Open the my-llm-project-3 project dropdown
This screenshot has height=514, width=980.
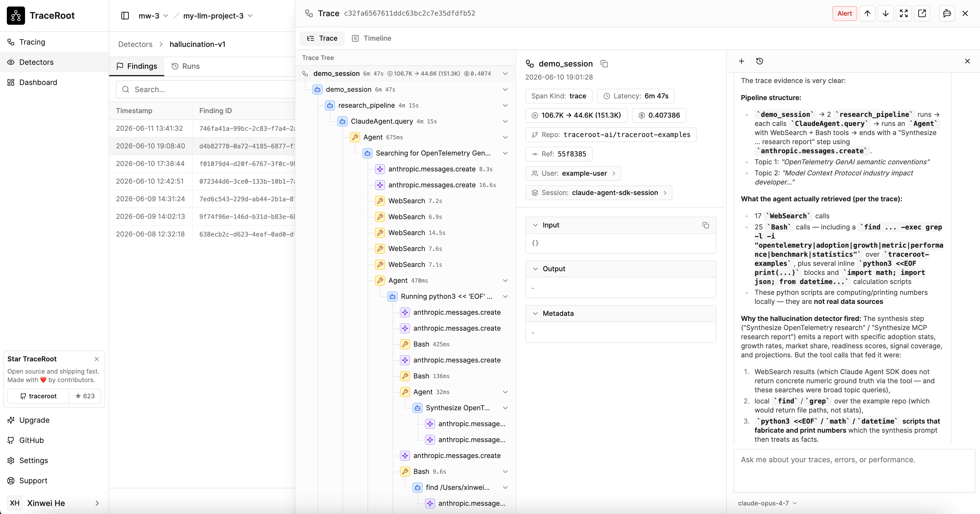tap(218, 16)
